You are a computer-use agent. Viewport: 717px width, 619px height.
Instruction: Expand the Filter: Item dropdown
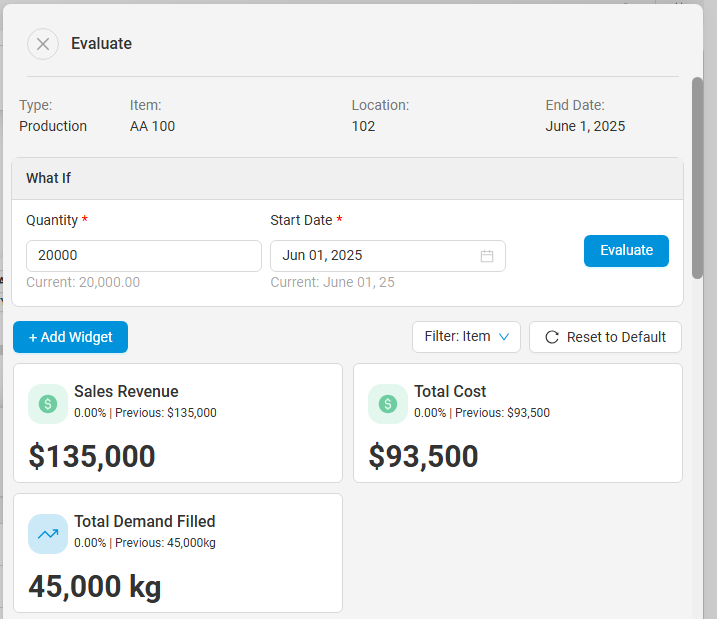coord(466,337)
